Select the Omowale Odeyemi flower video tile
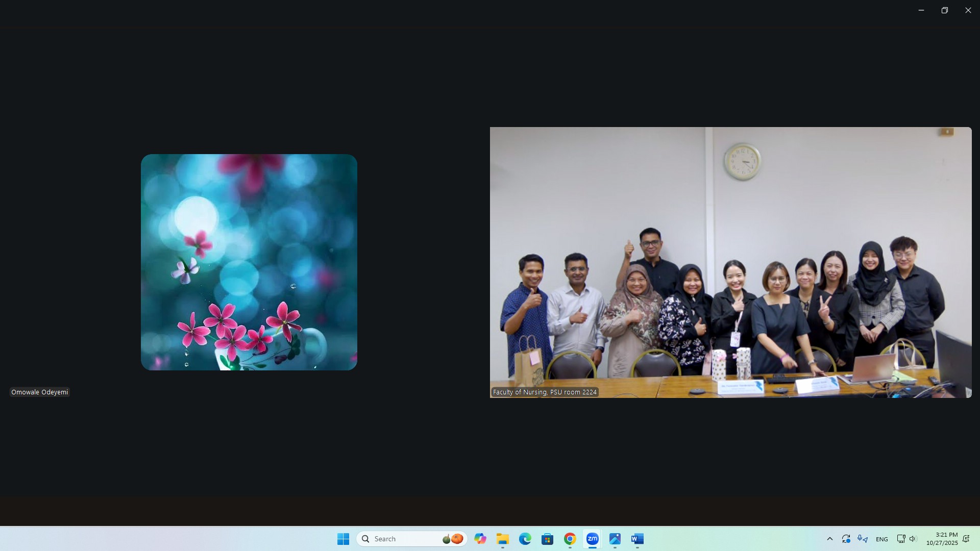980x551 pixels. pyautogui.click(x=249, y=262)
